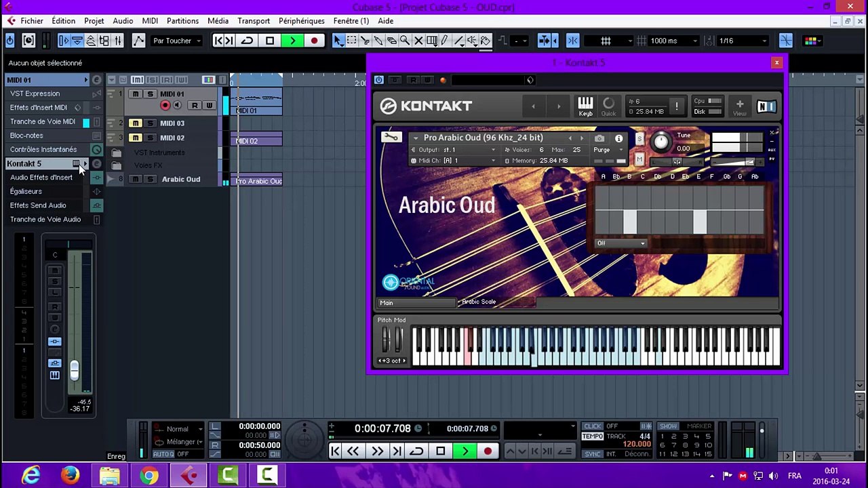Open the Kontakt Output st. 1 dropdown
868x488 pixels.
tap(454, 150)
